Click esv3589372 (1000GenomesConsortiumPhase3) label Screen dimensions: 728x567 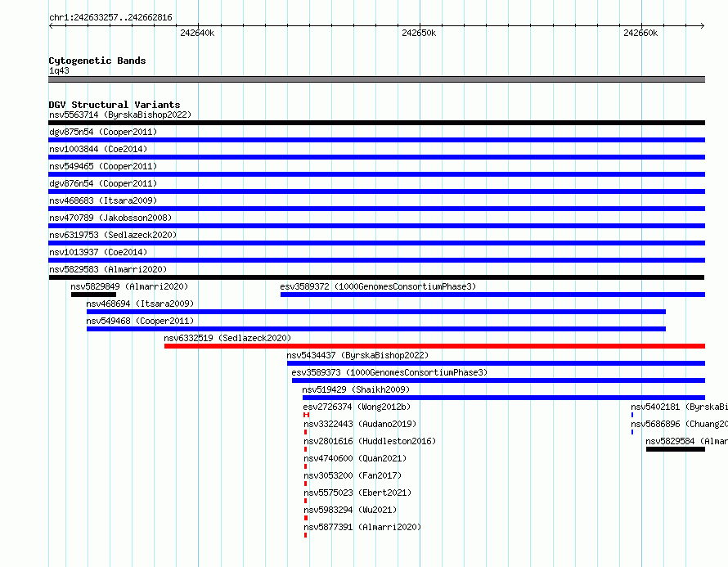click(x=378, y=286)
